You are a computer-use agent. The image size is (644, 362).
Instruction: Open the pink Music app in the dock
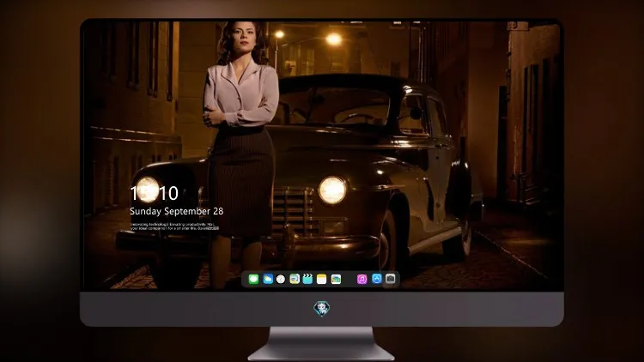pos(361,280)
